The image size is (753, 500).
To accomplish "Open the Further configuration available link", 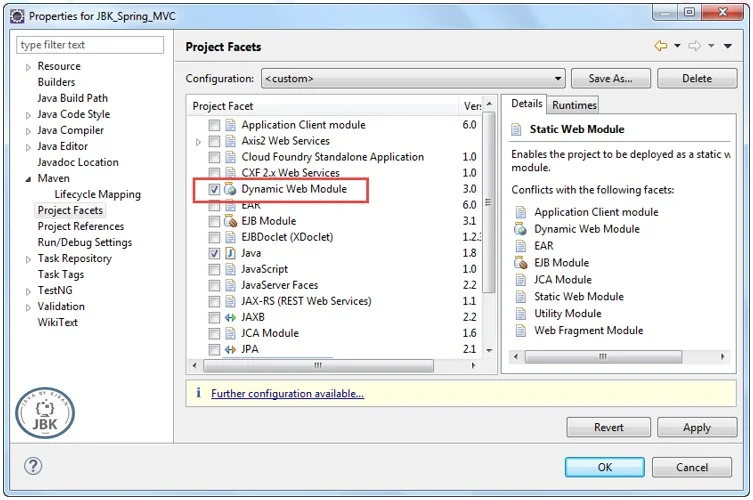I will pos(287,393).
